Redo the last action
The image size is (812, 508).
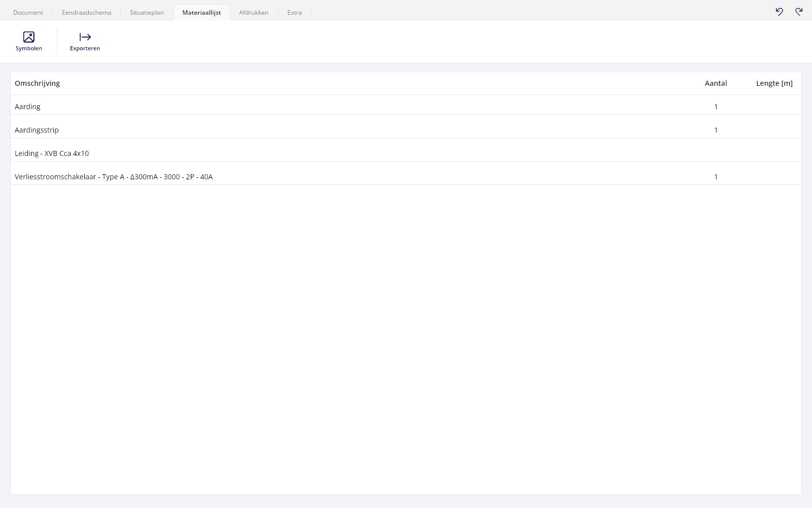799,12
